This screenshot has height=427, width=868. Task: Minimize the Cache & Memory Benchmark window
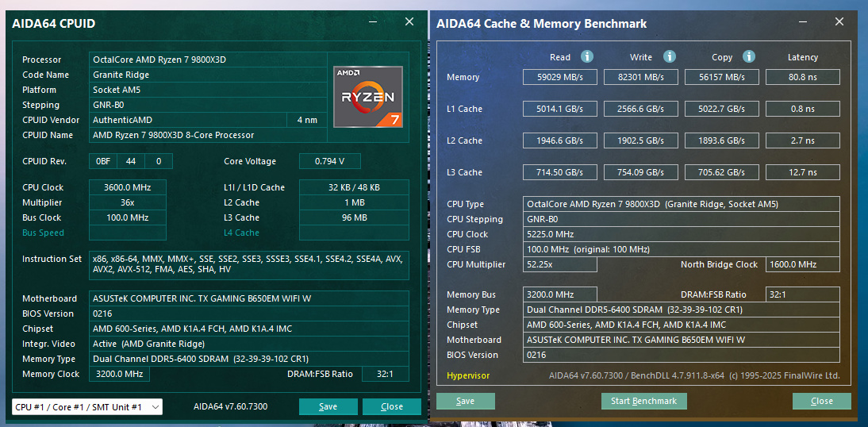(803, 23)
